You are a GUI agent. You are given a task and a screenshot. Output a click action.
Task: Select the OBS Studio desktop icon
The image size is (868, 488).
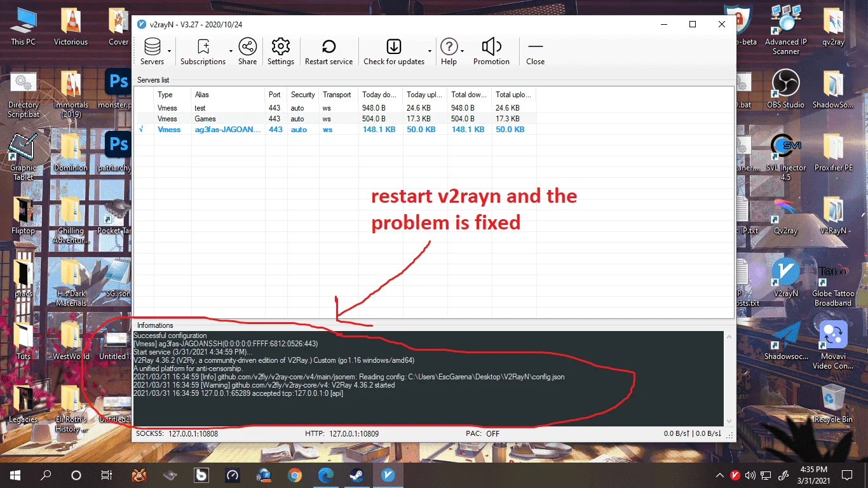[786, 89]
